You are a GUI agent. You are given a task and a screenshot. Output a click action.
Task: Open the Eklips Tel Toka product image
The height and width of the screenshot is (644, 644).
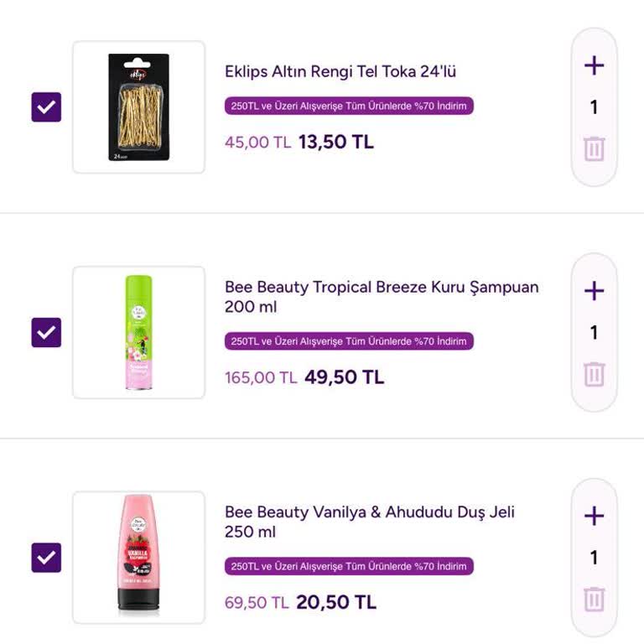click(x=138, y=107)
